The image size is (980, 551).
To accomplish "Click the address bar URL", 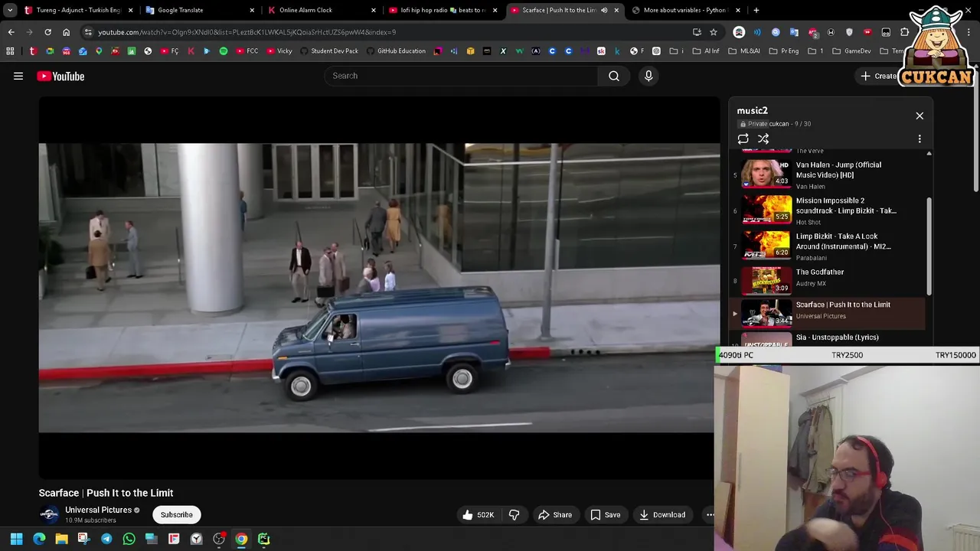I will pos(247,32).
